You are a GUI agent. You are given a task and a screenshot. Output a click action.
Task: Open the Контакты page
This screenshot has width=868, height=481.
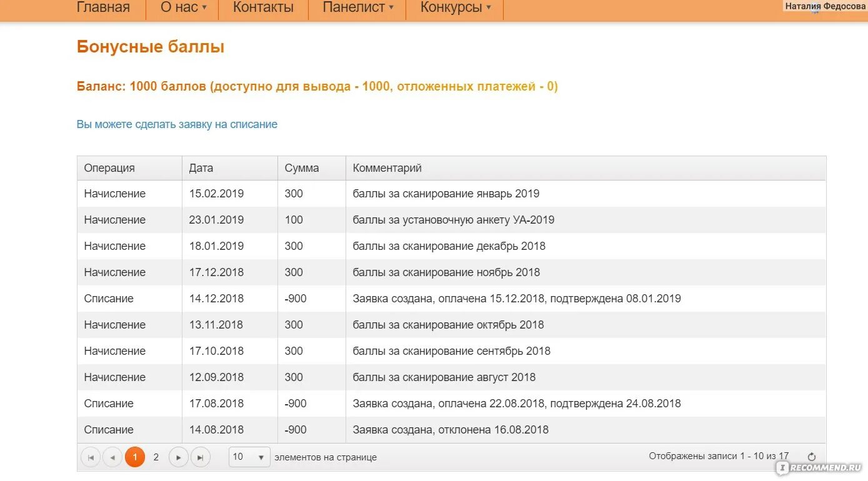tap(263, 7)
